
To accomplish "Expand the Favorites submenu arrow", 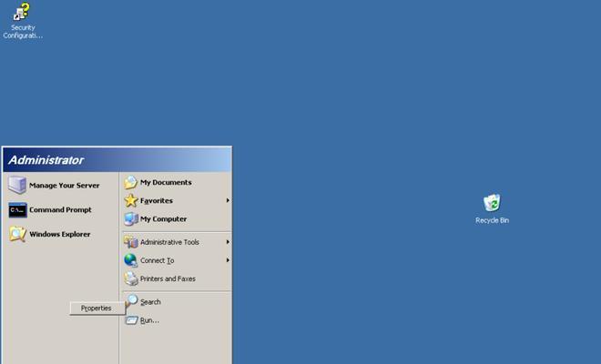I will coord(228,200).
